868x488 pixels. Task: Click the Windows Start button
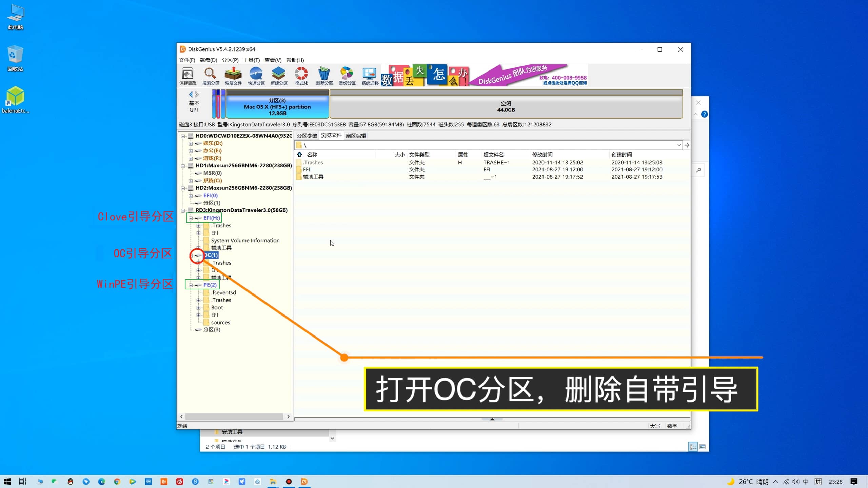[x=7, y=482]
